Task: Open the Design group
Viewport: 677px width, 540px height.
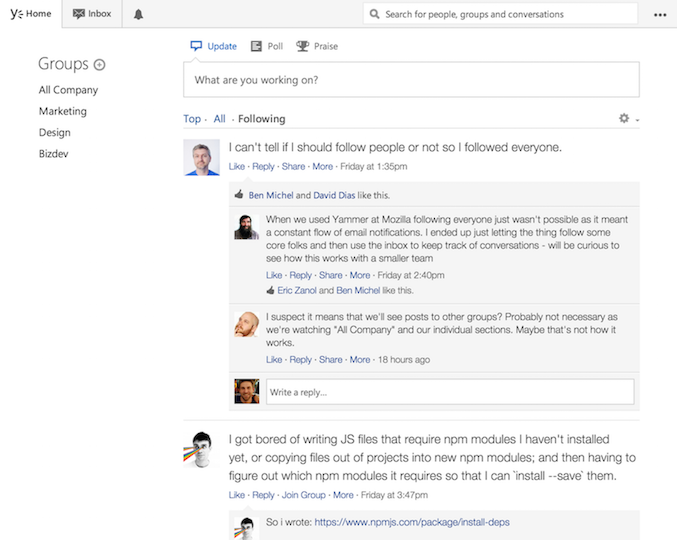Action: click(x=54, y=133)
